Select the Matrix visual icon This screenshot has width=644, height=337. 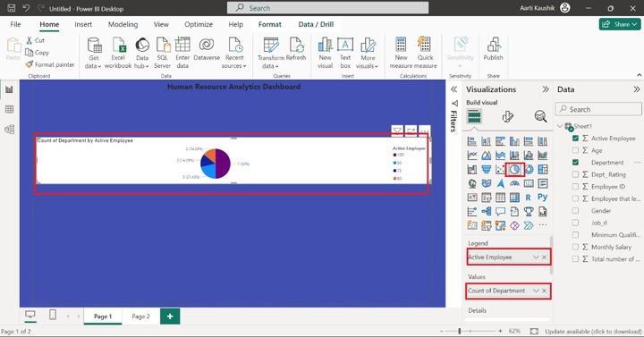click(514, 198)
